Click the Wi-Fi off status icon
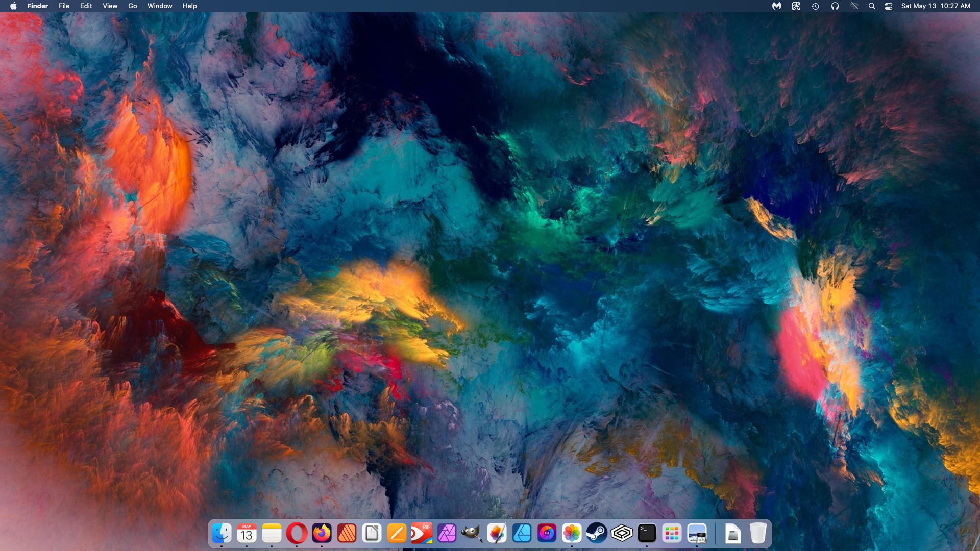The width and height of the screenshot is (980, 551). coord(854,6)
